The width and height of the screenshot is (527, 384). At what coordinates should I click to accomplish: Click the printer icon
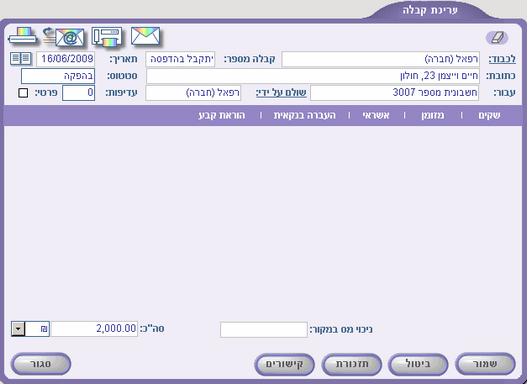click(x=23, y=36)
